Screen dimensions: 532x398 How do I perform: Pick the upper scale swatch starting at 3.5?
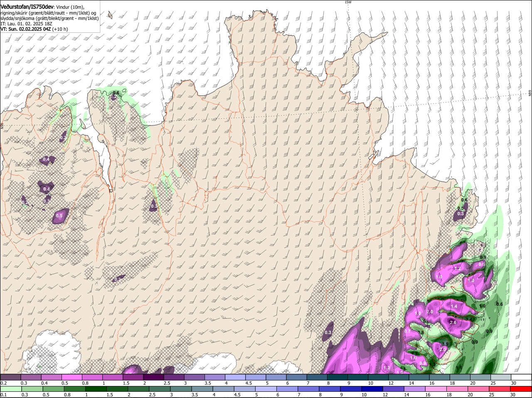[x=215, y=377]
